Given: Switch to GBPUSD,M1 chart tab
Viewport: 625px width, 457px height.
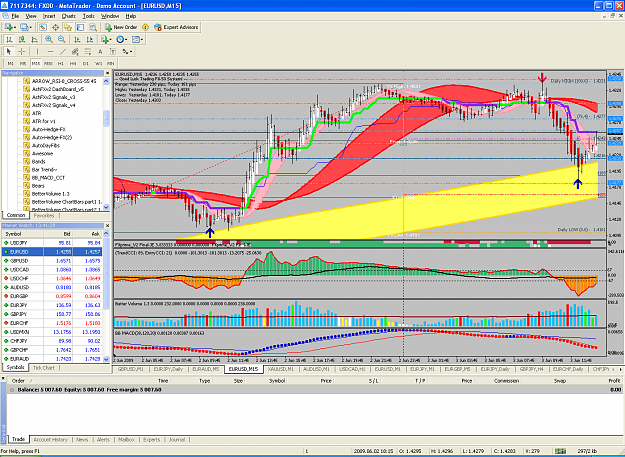Looking at the screenshot, I should pos(131,369).
